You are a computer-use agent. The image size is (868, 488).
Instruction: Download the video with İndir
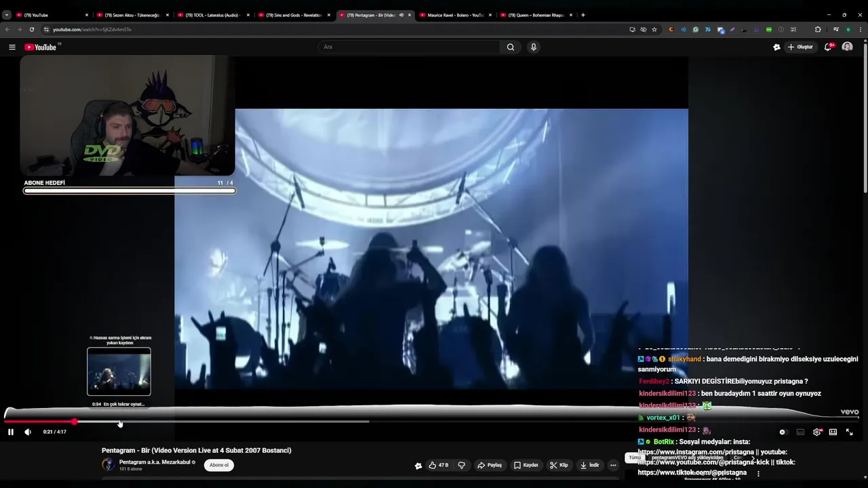590,465
